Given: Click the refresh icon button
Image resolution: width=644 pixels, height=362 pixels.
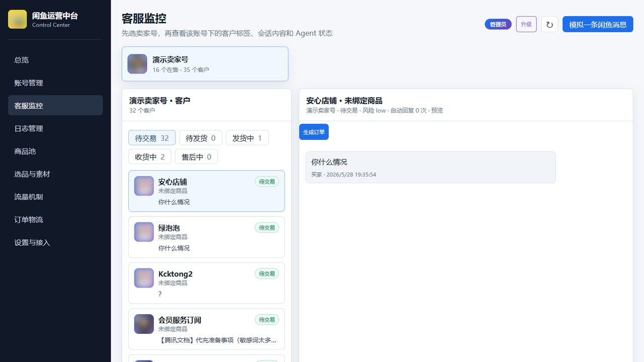Looking at the screenshot, I should pos(549,24).
